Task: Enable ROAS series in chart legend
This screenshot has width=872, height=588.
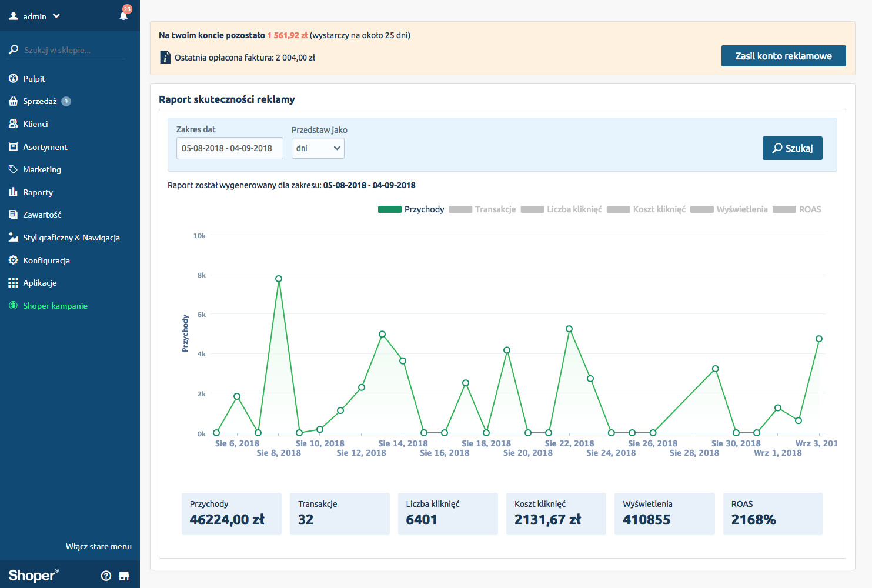Action: [x=797, y=209]
